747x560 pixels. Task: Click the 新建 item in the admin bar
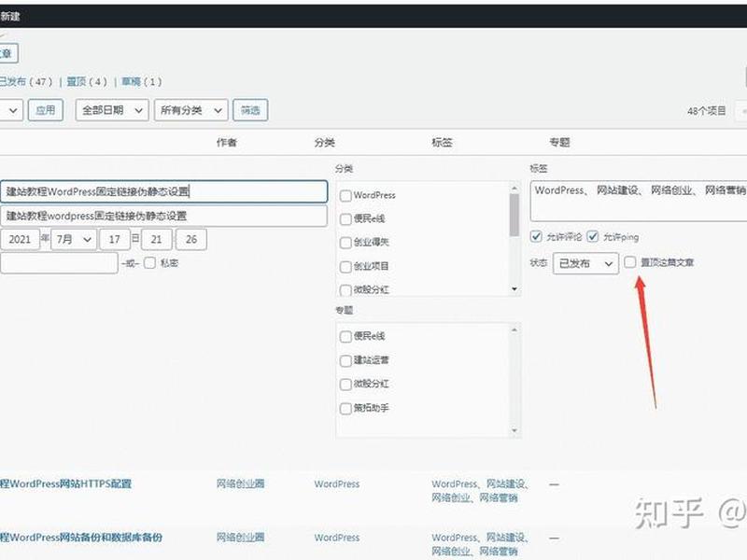pos(10,17)
